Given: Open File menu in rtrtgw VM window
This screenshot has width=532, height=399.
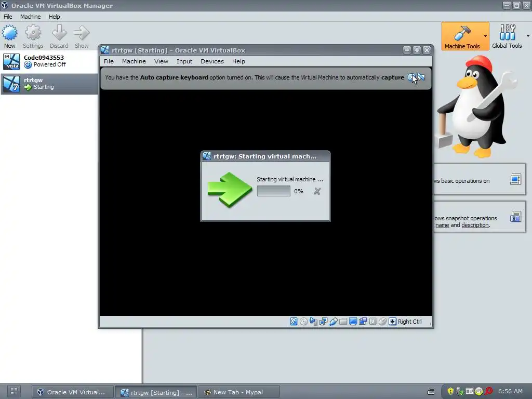Looking at the screenshot, I should coord(109,61).
